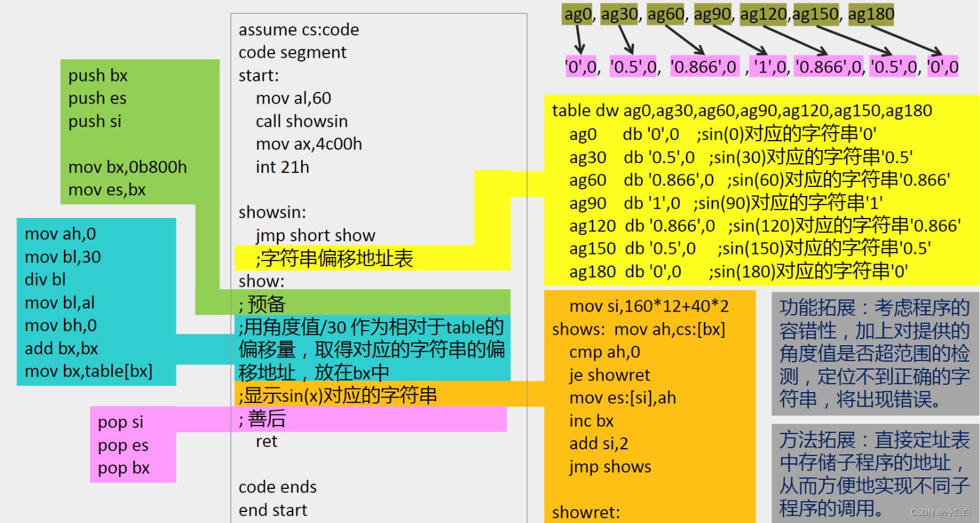Click the 'ag30' label at top
Viewport: 980px width, 523px height.
coord(620,14)
